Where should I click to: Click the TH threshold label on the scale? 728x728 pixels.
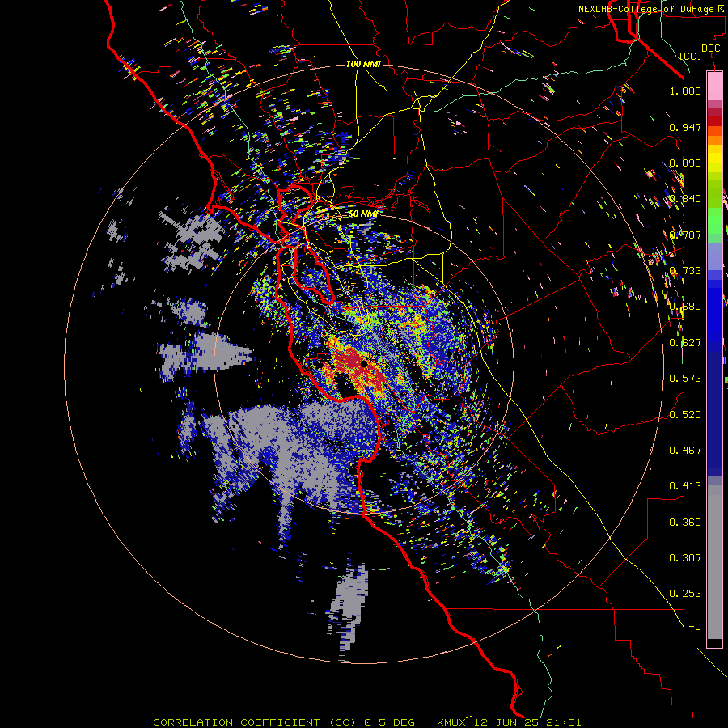[695, 630]
